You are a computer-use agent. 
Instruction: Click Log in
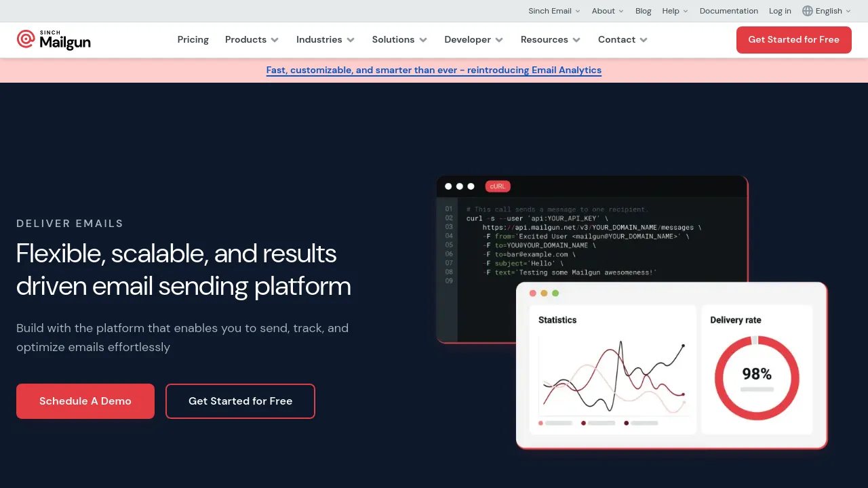(780, 11)
